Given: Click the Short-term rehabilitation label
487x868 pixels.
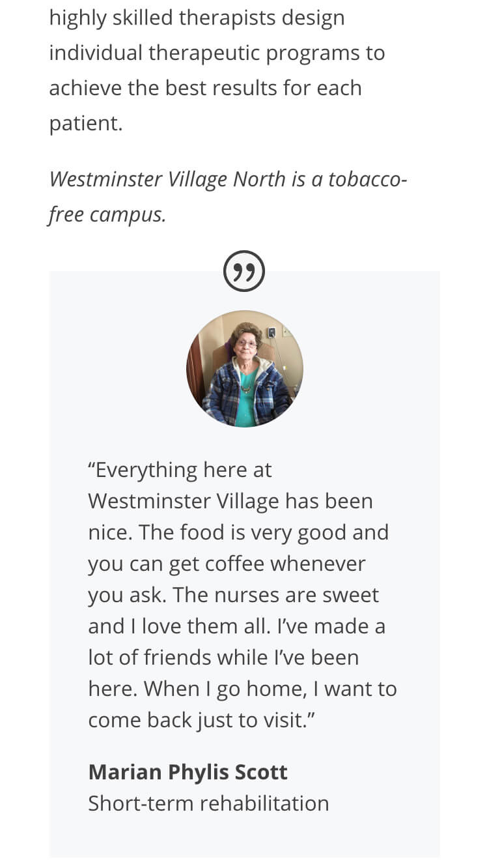Looking at the screenshot, I should [208, 803].
